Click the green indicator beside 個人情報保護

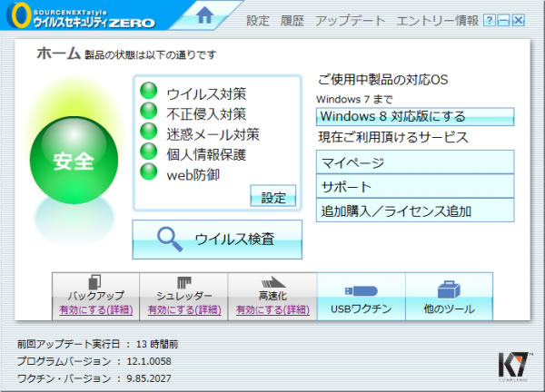149,151
